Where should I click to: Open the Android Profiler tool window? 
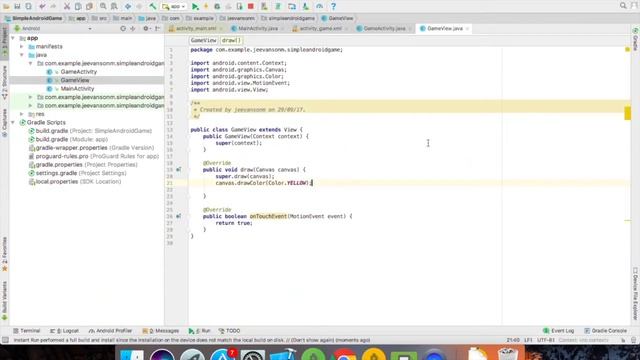click(x=110, y=331)
